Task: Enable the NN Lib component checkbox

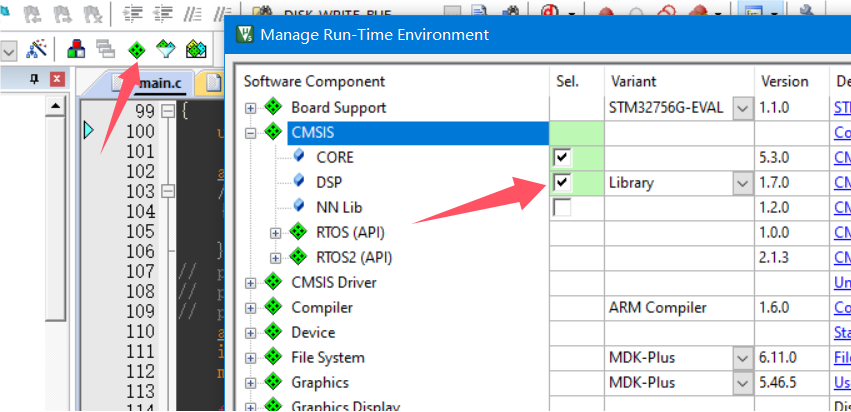Action: point(562,207)
